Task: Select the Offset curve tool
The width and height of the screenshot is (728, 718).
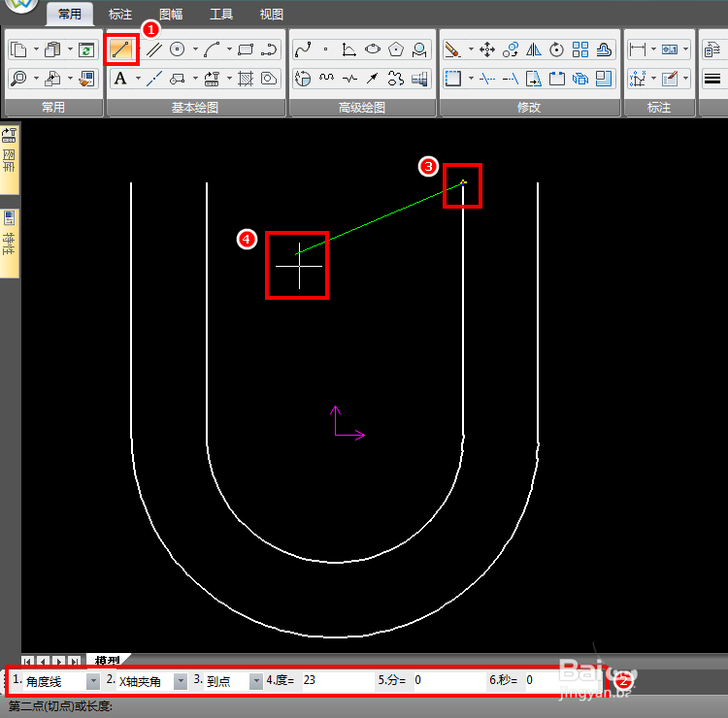Action: click(x=604, y=49)
